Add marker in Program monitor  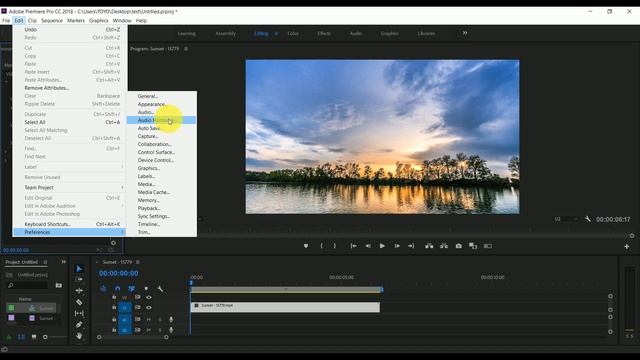pyautogui.click(x=306, y=246)
